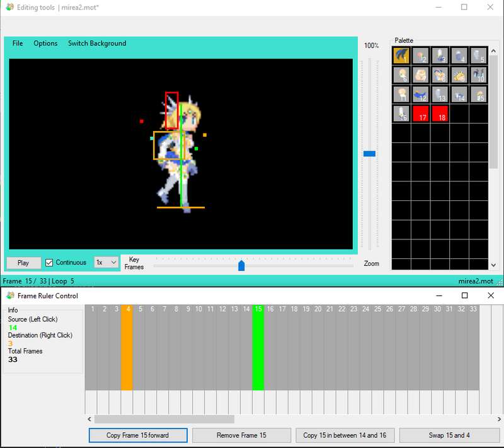
Task: Select frame 20 on the frame ruler
Action: 318,347
